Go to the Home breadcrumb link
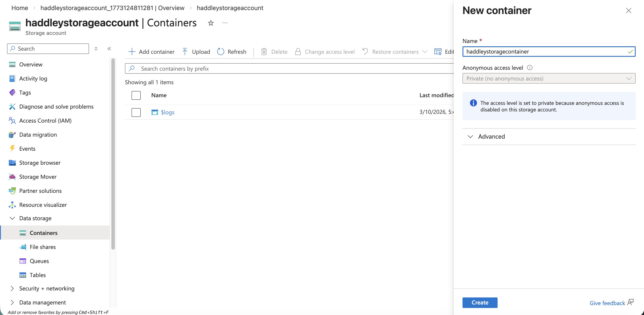 20,8
